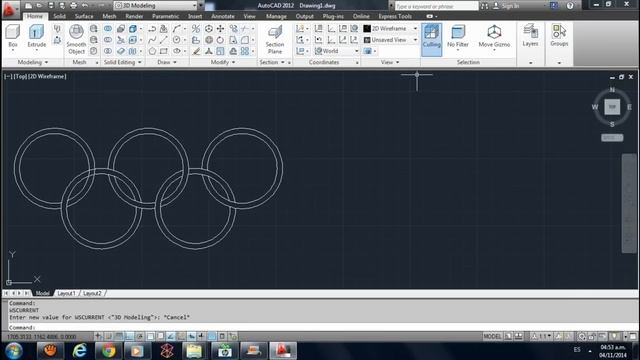Switch to the Annotate ribbon tab
Image resolution: width=640 pixels, height=360 pixels.
[223, 16]
